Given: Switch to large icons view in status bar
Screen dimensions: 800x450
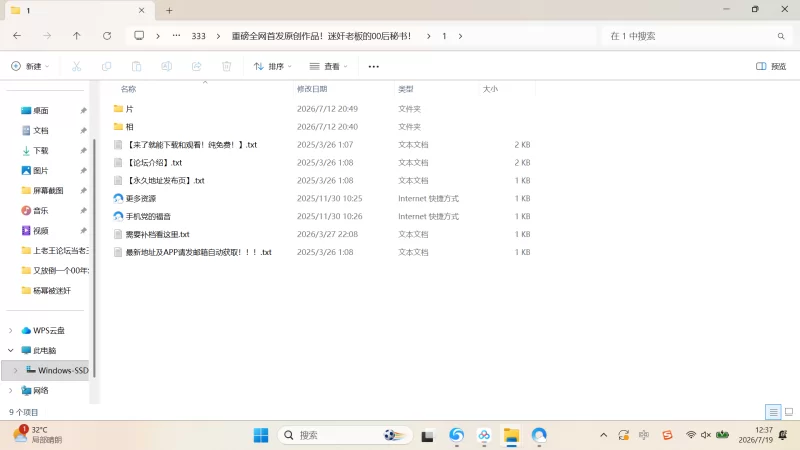Looking at the screenshot, I should [x=789, y=412].
